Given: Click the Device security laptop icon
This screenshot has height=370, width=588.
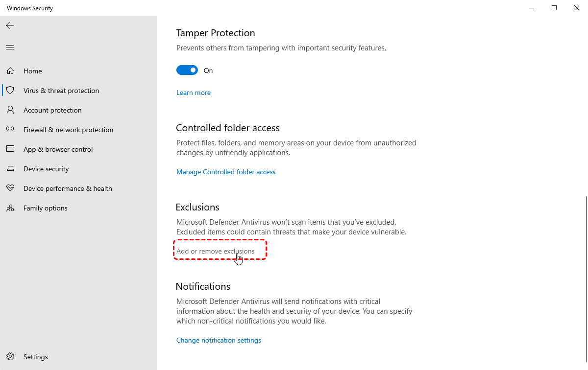Looking at the screenshot, I should 10,169.
